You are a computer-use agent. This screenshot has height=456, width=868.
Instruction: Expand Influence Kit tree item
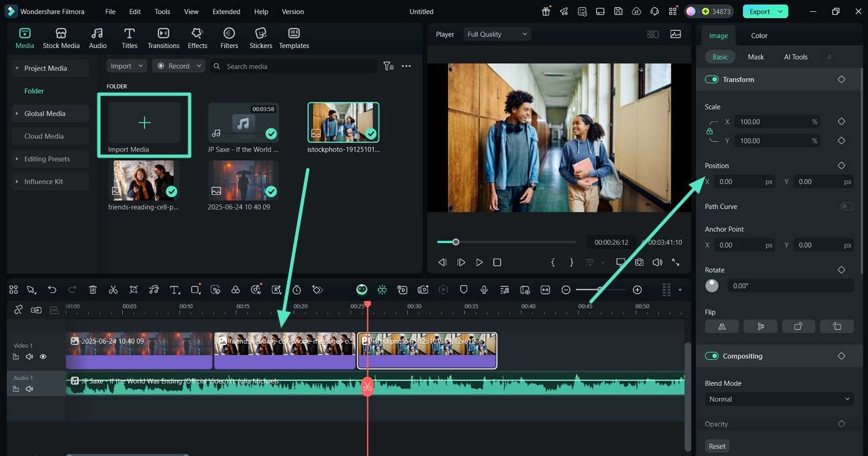[17, 182]
